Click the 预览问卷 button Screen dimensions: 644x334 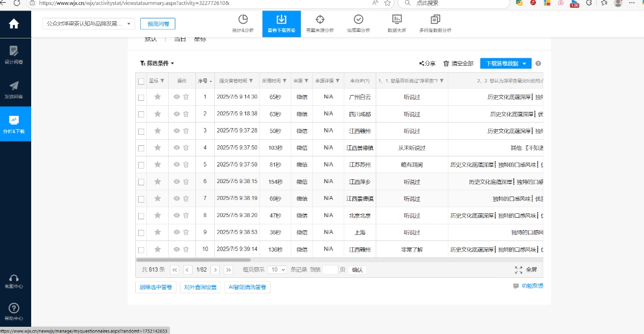[158, 24]
